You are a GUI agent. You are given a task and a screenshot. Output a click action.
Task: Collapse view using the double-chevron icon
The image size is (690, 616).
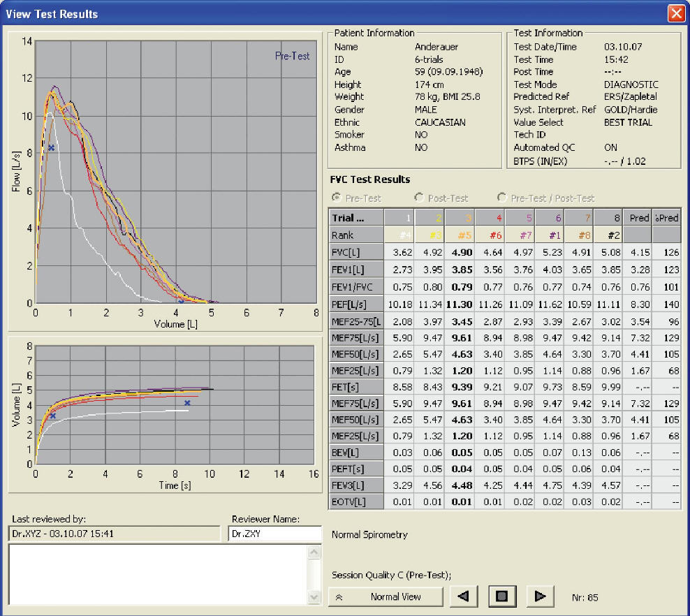click(340, 596)
